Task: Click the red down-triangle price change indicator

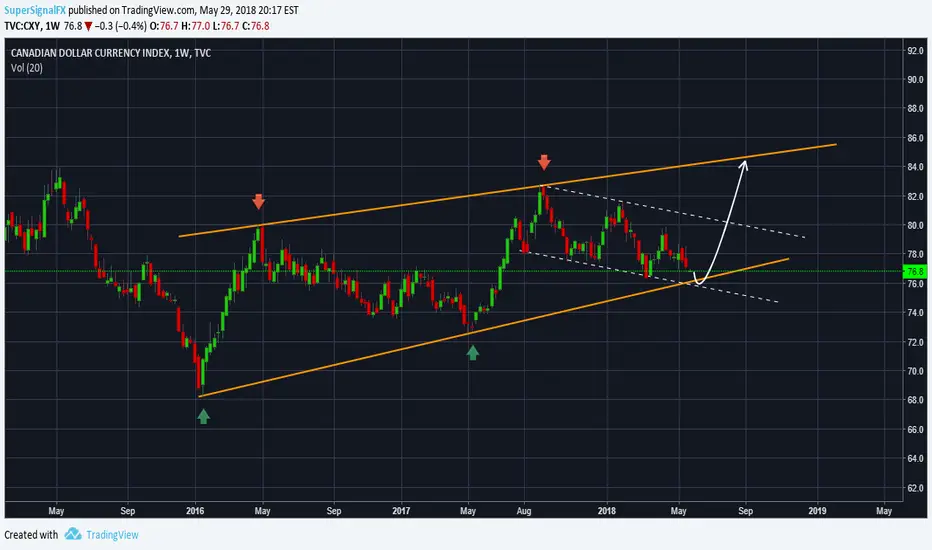Action: (88, 26)
